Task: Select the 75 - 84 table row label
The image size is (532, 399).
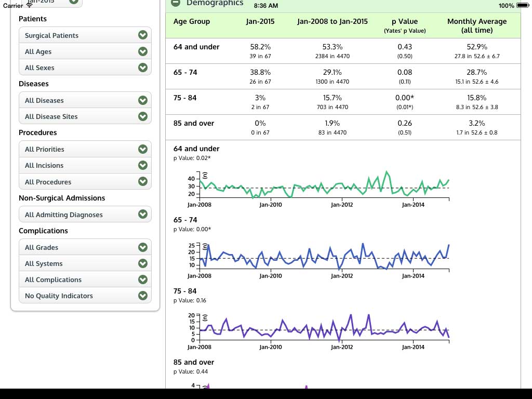Action: click(185, 98)
